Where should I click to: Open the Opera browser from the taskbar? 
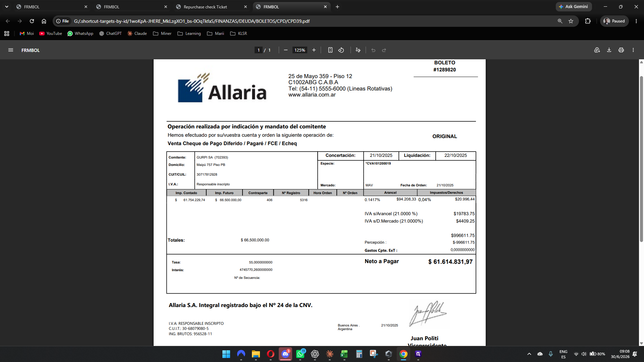[271, 354]
